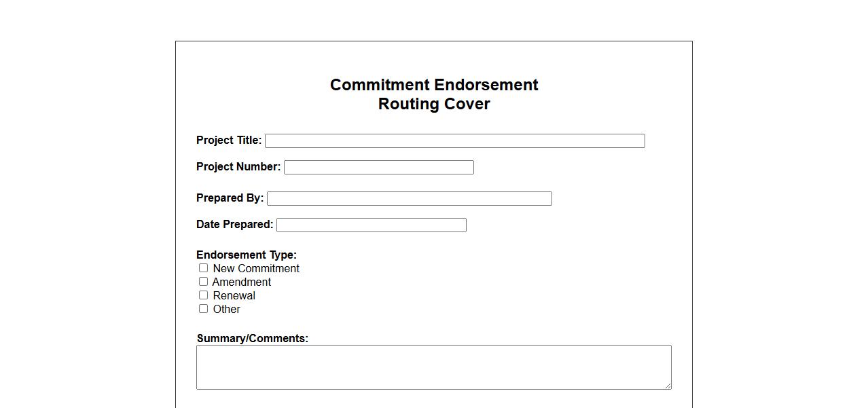Click the "New Commitment" option label text
The width and height of the screenshot is (868, 408).
click(256, 269)
